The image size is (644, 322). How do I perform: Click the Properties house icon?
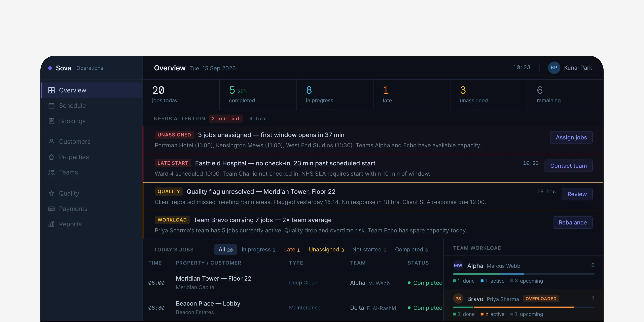click(x=51, y=157)
